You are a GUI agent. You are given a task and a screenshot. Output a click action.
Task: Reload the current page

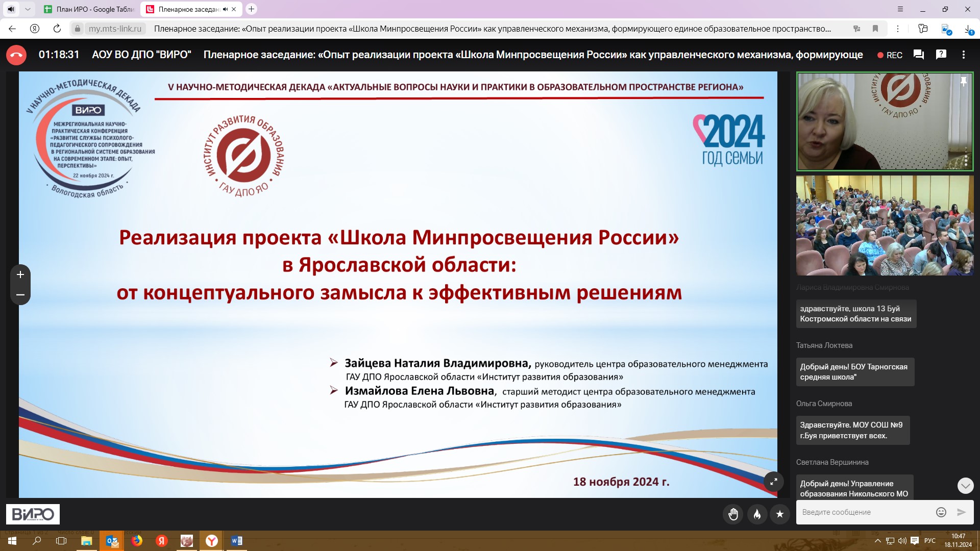(x=57, y=29)
